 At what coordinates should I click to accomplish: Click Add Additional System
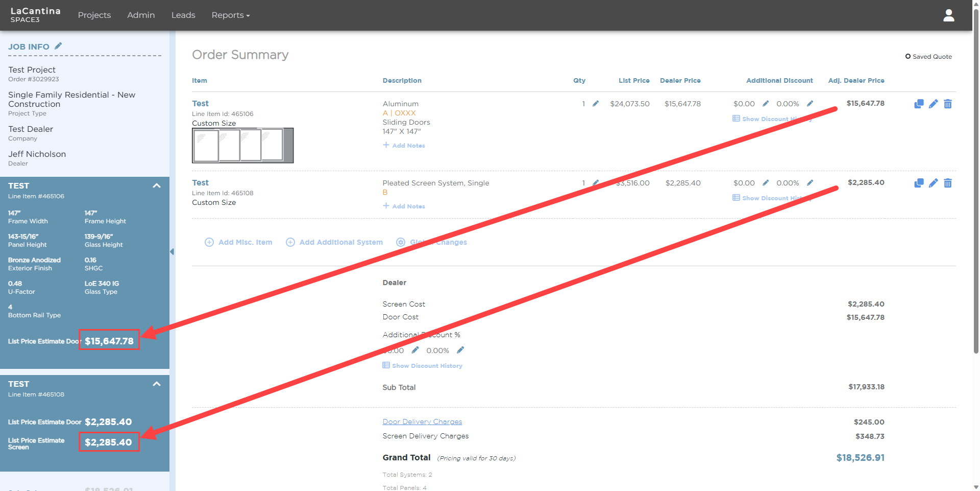tap(334, 242)
